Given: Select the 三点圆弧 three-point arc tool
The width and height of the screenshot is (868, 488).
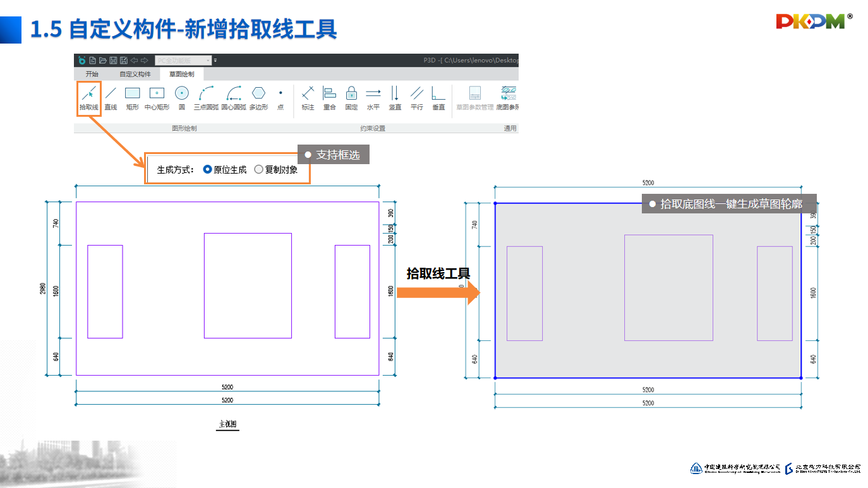Looking at the screenshot, I should tap(206, 98).
